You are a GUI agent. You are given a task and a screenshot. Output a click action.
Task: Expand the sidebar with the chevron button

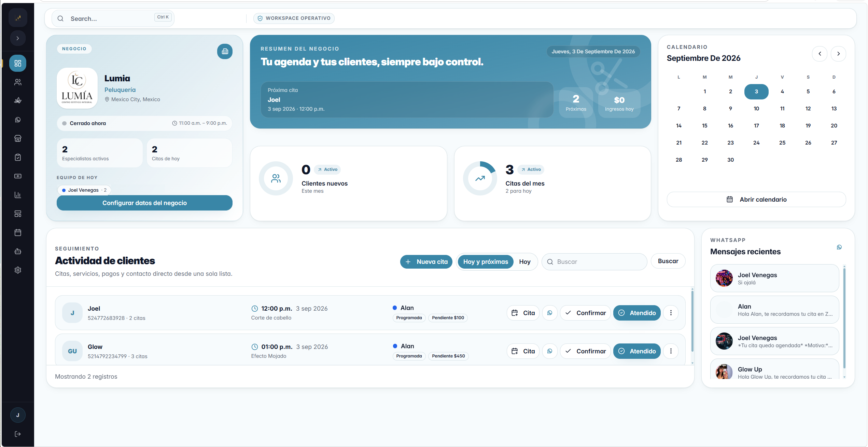coord(18,38)
